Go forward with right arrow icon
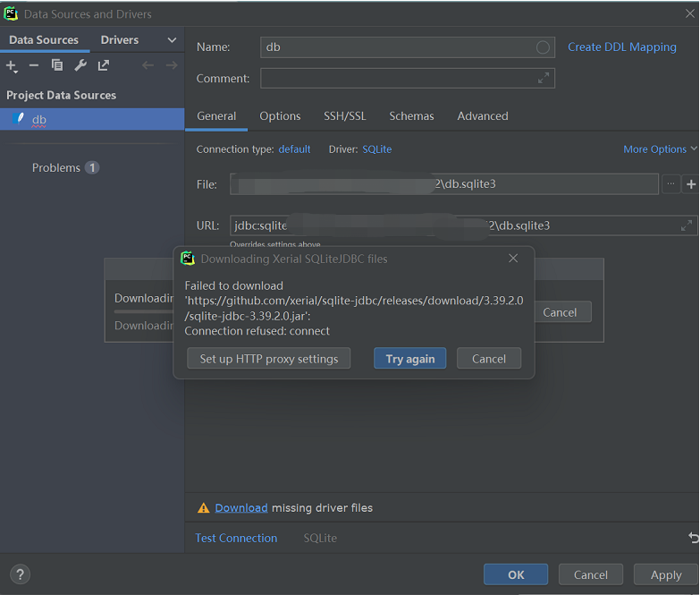This screenshot has height=595, width=700. [172, 65]
